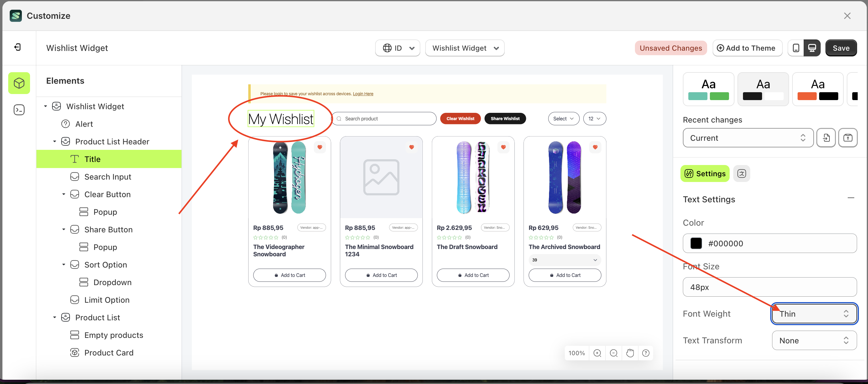Toggle the heart on The Archived Snowboard card
This screenshot has height=384, width=868.
pyautogui.click(x=595, y=147)
